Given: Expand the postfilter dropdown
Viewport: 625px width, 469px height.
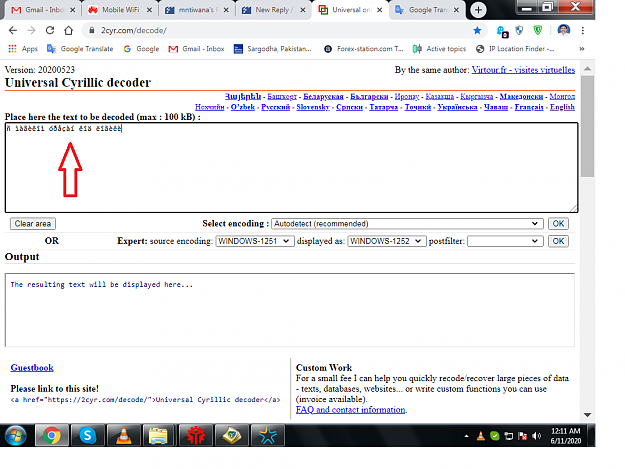Looking at the screenshot, I should point(505,241).
